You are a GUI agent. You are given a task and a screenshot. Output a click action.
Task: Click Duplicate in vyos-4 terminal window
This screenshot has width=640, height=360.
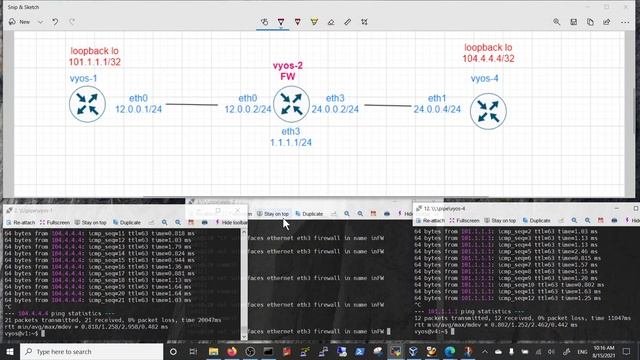pyautogui.click(x=536, y=220)
